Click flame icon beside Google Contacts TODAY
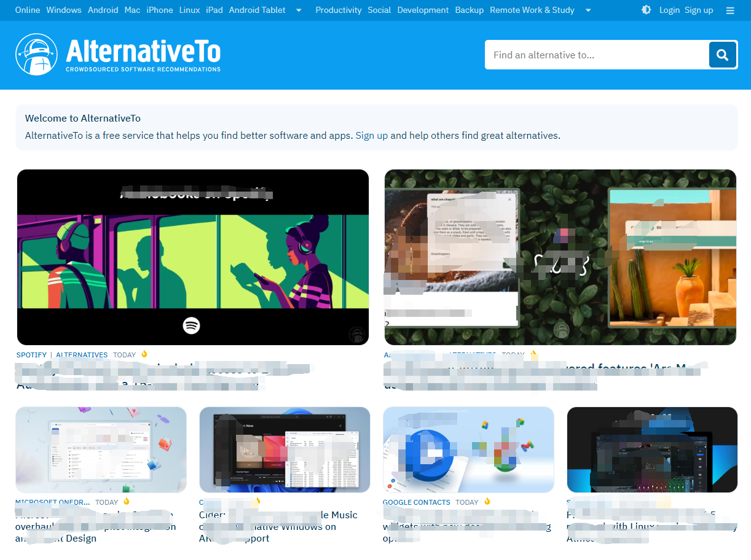 click(487, 502)
